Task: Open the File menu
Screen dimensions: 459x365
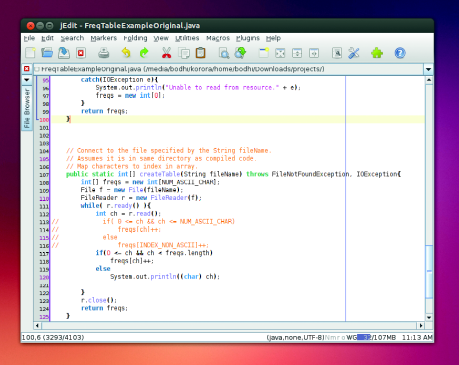Action: pos(29,38)
